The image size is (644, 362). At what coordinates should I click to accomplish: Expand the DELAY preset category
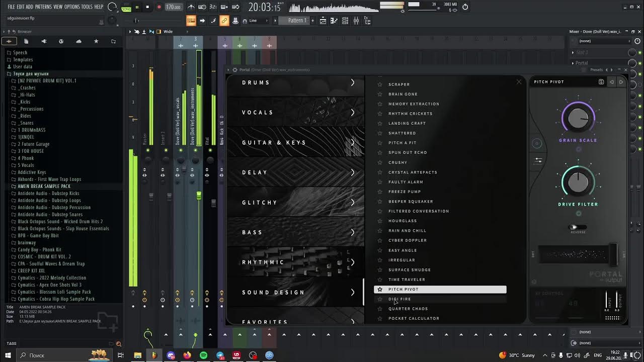[296, 172]
